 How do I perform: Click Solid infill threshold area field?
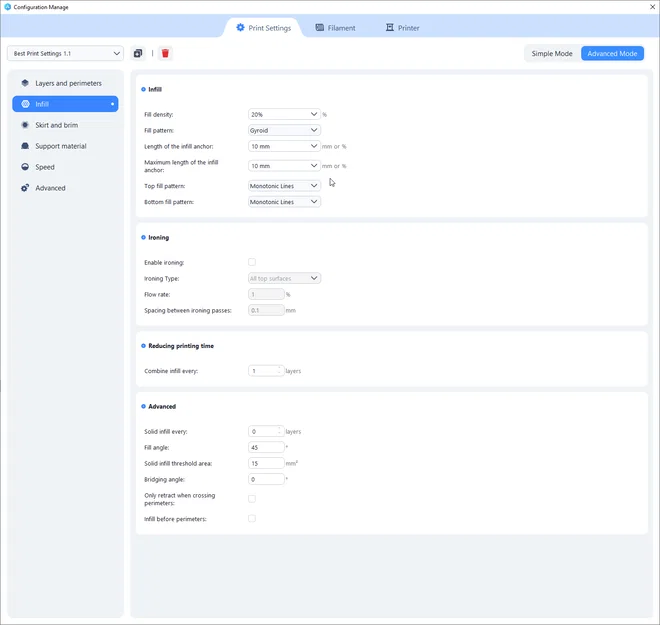click(x=266, y=463)
